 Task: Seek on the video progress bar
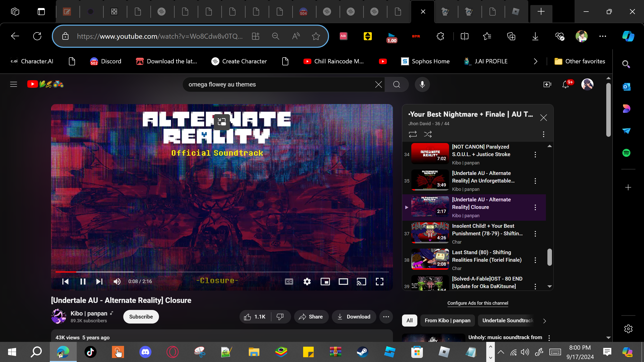click(221, 272)
